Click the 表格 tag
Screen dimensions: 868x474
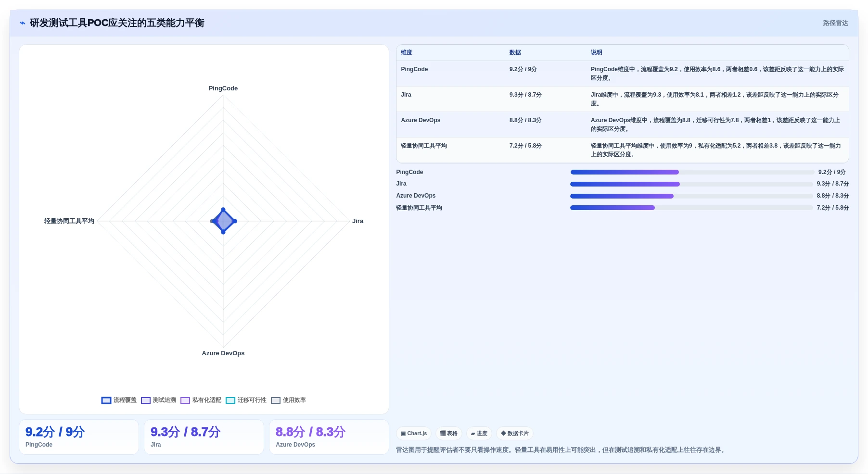[448, 433]
